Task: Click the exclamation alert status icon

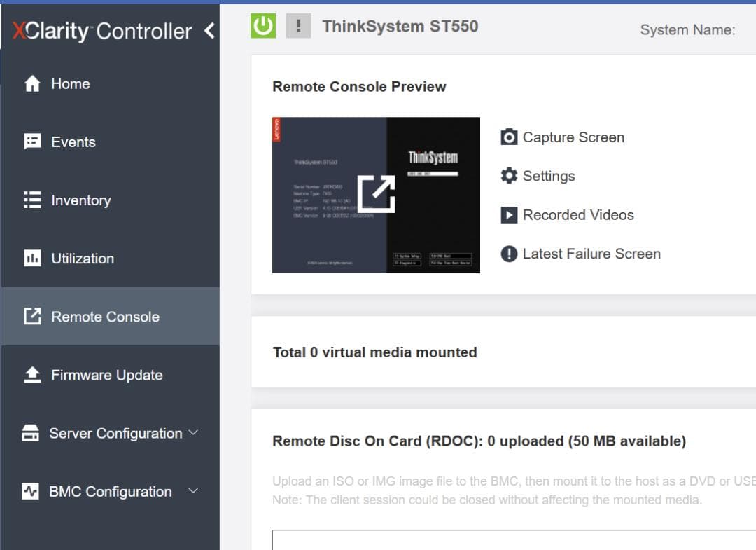Action: point(299,26)
